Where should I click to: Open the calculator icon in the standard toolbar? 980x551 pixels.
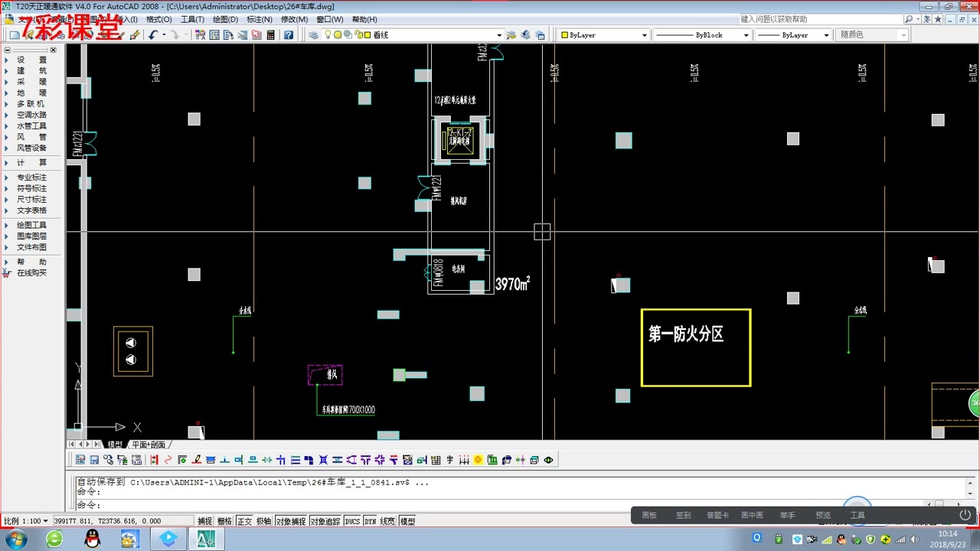[x=270, y=35]
